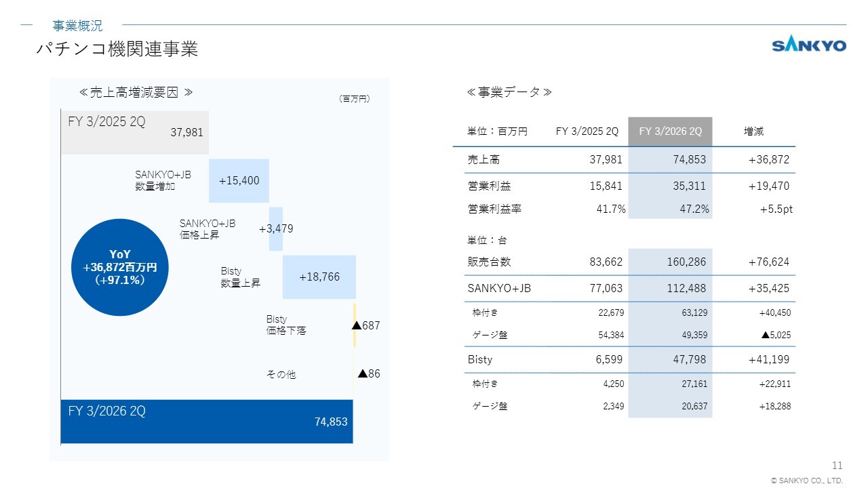Click the 売上高 row label
Image resolution: width=868 pixels, height=488 pixels.
click(484, 160)
